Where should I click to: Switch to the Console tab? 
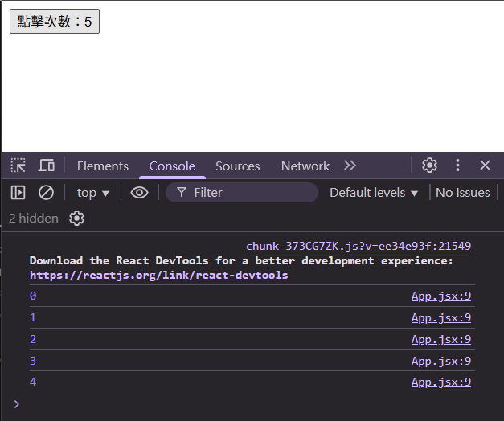point(172,166)
